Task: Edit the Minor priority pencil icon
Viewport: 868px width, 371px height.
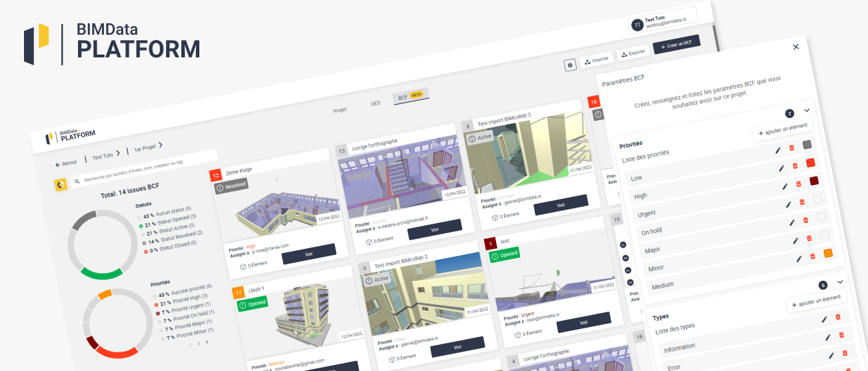Action: point(795,240)
